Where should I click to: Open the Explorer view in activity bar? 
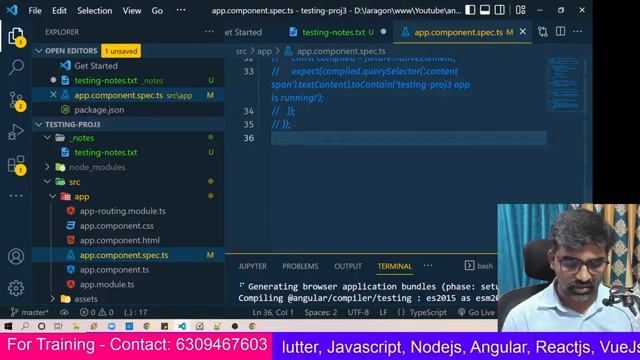16,36
